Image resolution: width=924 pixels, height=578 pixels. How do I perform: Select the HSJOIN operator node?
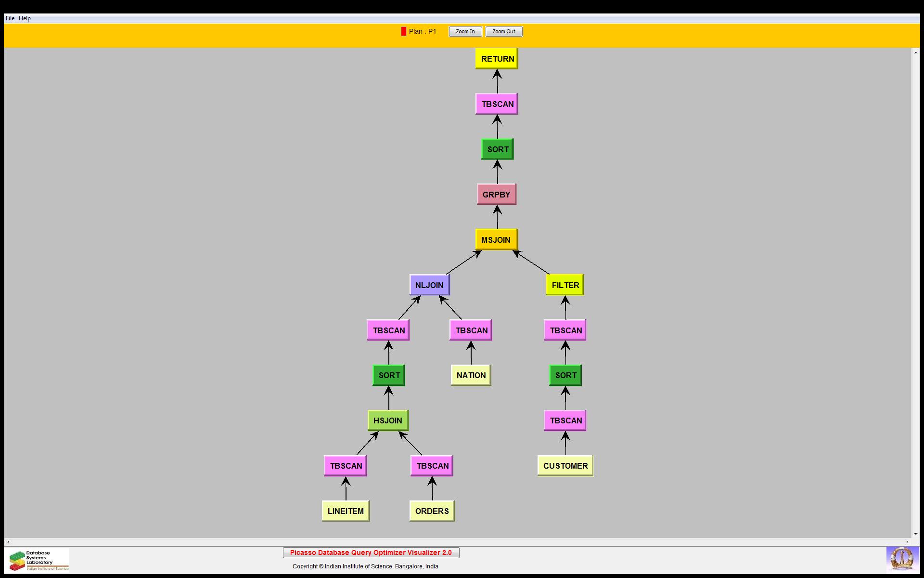click(x=388, y=420)
